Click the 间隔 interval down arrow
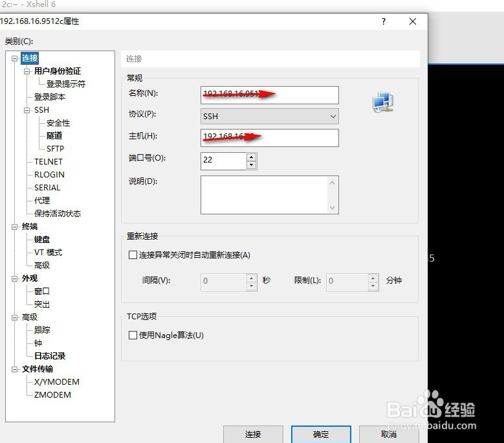 [x=252, y=286]
